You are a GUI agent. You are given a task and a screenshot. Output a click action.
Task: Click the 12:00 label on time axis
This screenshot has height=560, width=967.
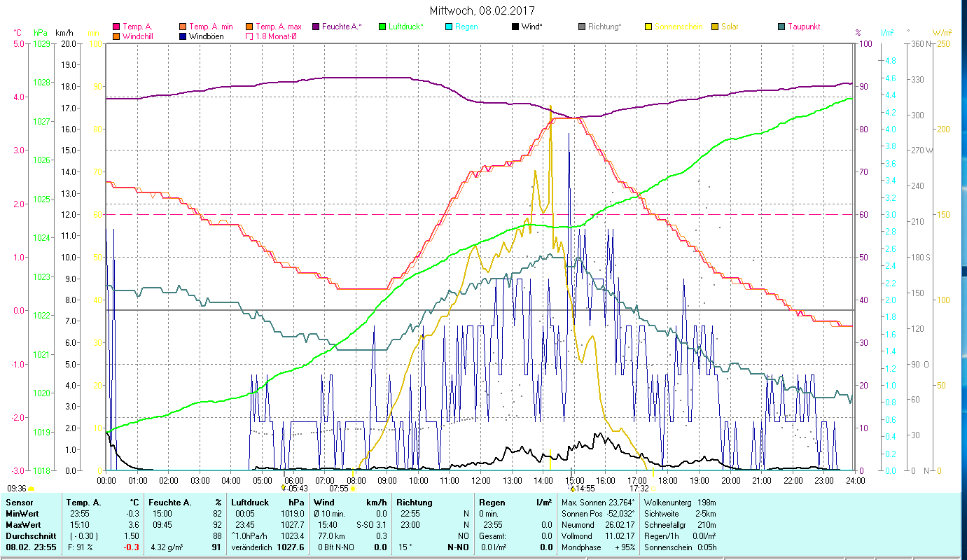coord(481,480)
